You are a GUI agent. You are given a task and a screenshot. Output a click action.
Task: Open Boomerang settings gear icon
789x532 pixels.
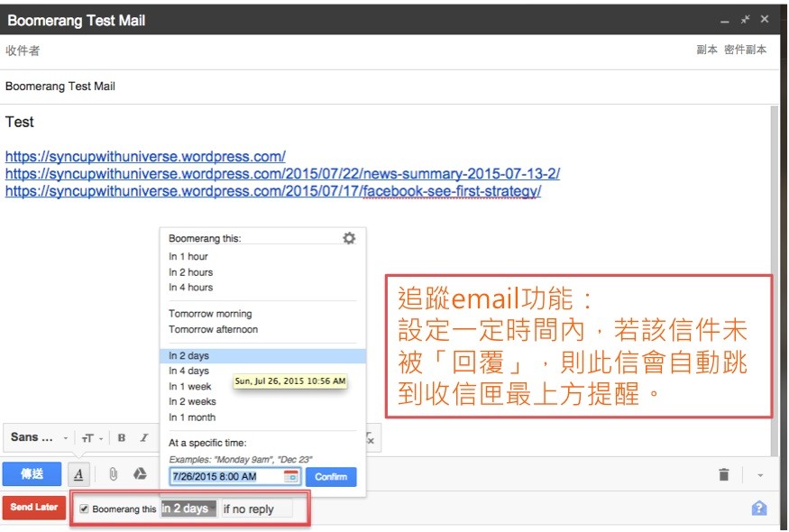click(349, 238)
